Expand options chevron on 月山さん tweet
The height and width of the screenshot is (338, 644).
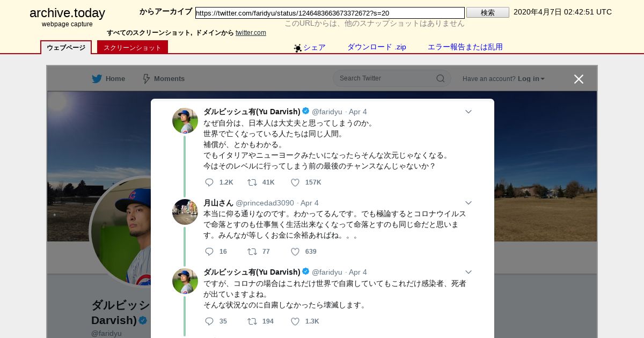point(468,203)
